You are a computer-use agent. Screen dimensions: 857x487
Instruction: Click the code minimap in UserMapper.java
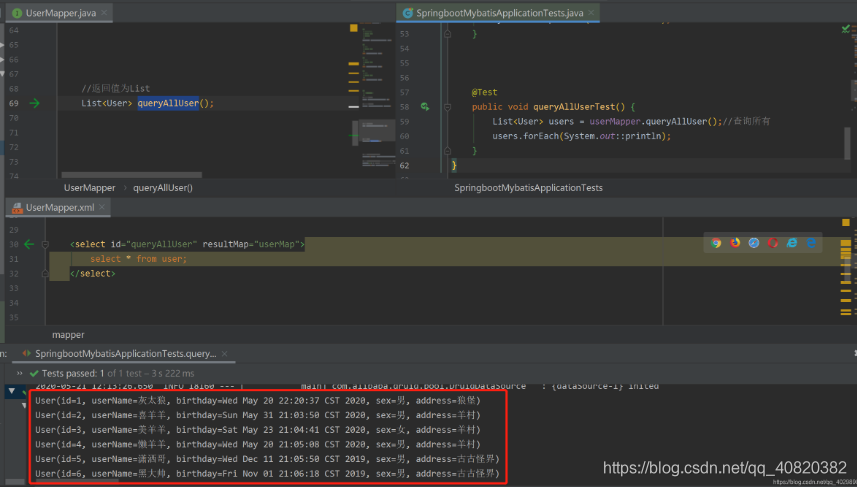pyautogui.click(x=378, y=98)
